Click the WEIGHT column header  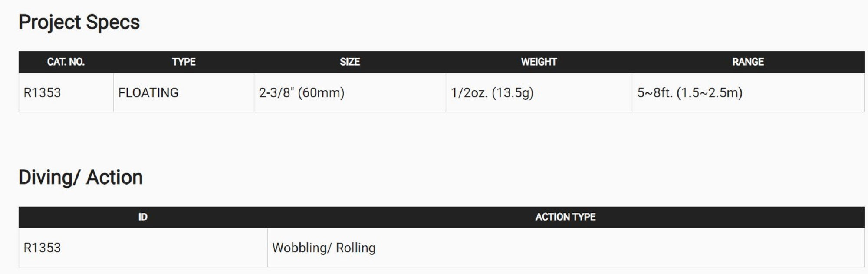(539, 62)
